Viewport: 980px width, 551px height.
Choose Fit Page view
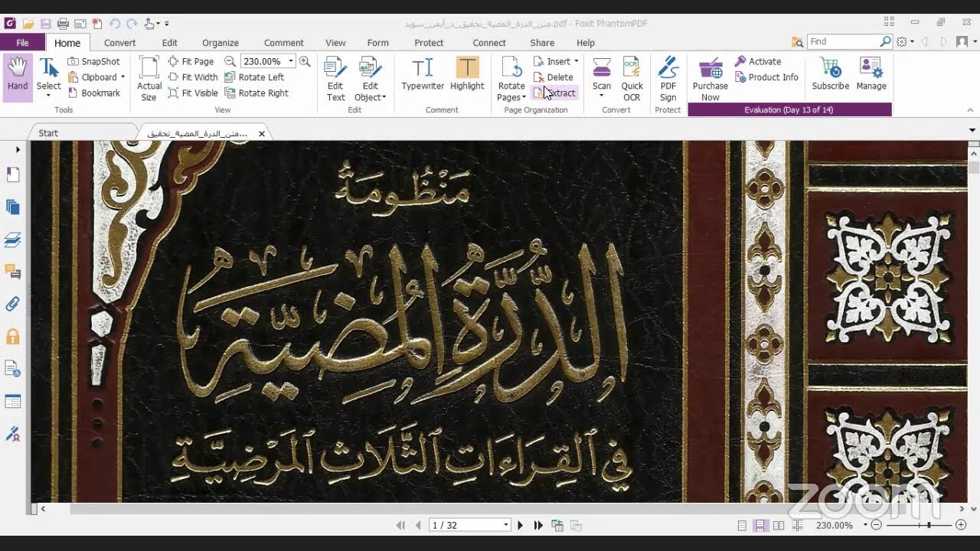point(191,61)
